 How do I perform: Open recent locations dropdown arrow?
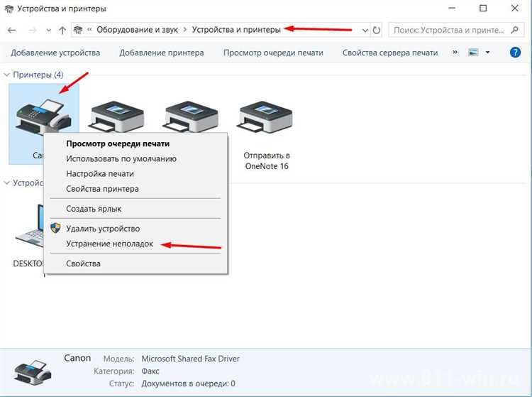[48, 31]
